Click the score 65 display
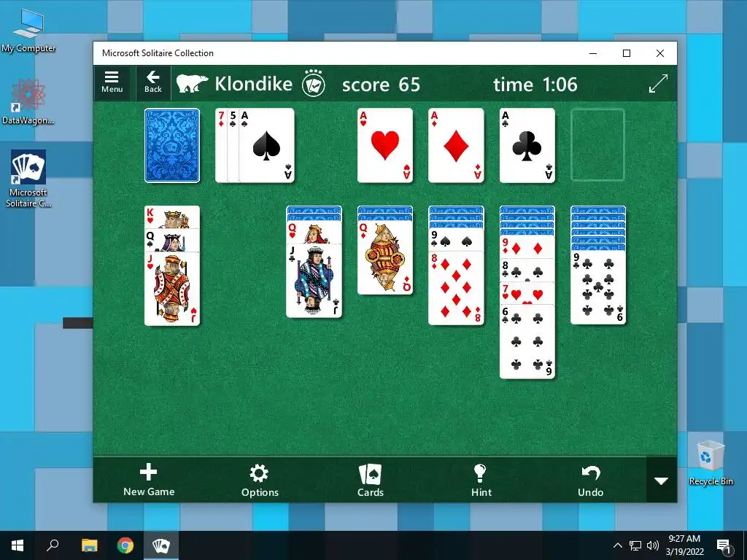 coord(381,85)
